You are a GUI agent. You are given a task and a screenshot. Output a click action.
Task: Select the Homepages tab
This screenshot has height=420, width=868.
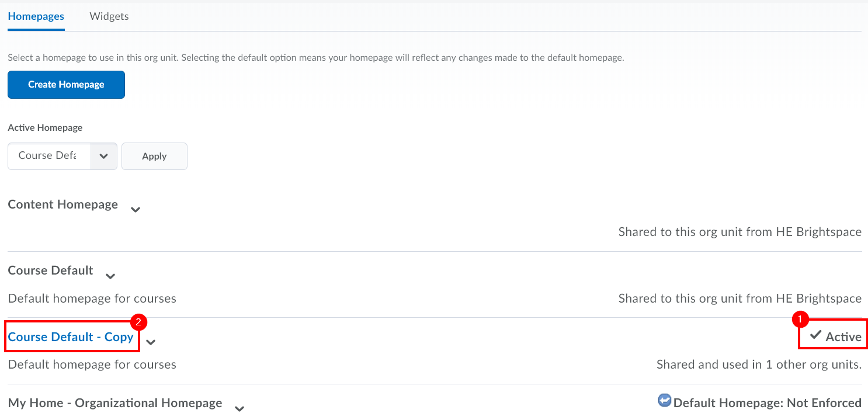(x=36, y=16)
